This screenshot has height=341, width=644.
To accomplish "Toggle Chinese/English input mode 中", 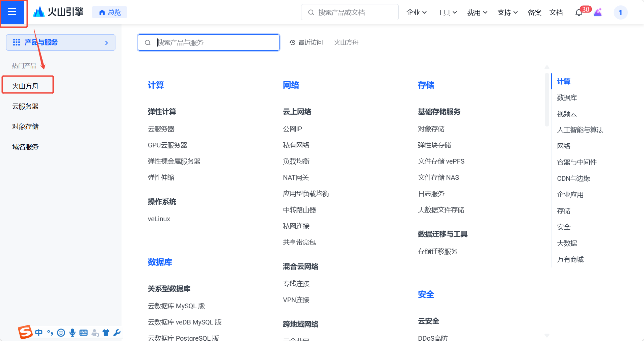I will pos(39,333).
